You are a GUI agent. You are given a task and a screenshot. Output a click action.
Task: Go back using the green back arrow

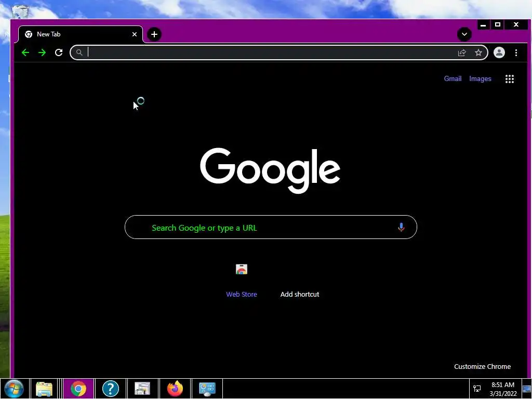coord(25,52)
